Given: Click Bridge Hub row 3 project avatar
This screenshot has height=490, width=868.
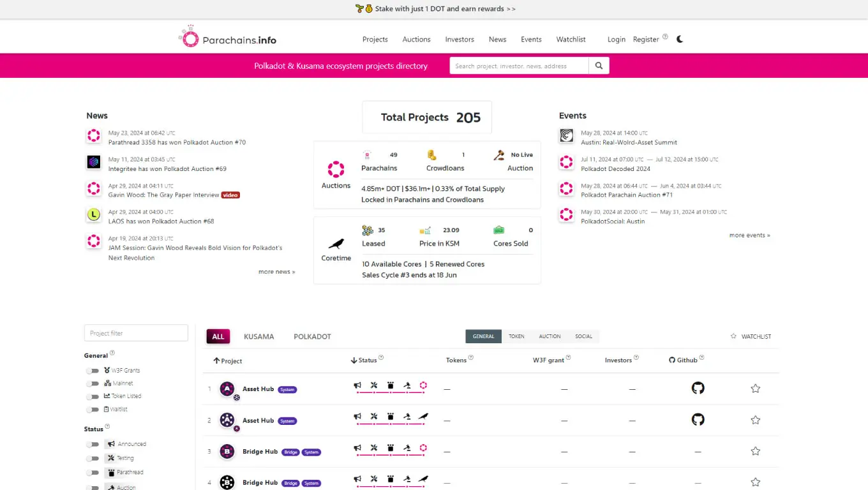Looking at the screenshot, I should pyautogui.click(x=227, y=452).
